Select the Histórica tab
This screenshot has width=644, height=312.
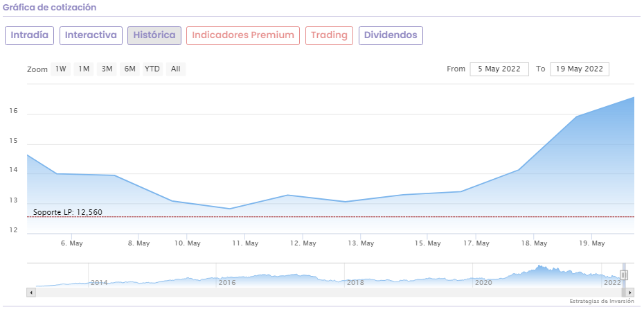(154, 35)
